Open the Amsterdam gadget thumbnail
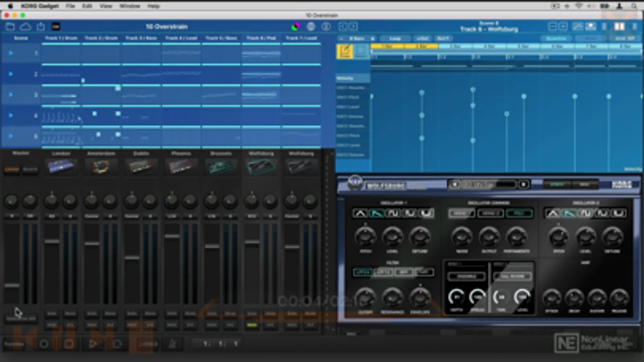This screenshot has height=362, width=644. click(101, 166)
